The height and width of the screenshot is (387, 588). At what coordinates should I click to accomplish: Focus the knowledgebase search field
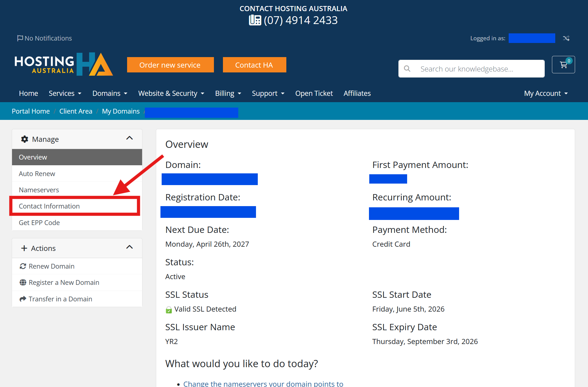[471, 69]
